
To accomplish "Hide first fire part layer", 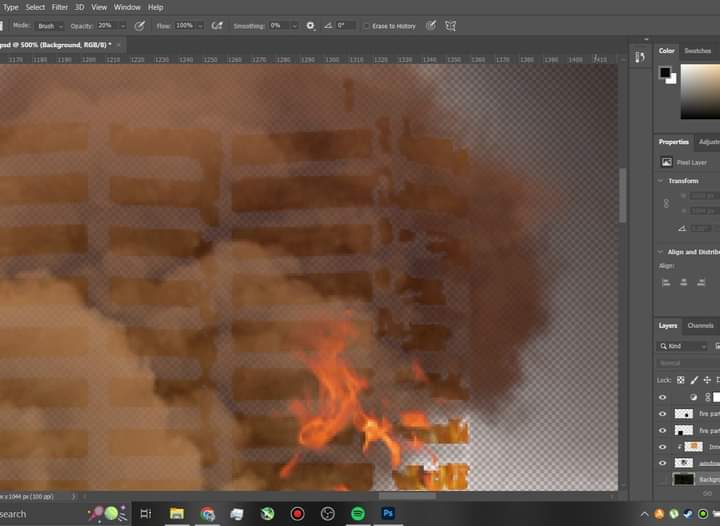I will (x=662, y=414).
